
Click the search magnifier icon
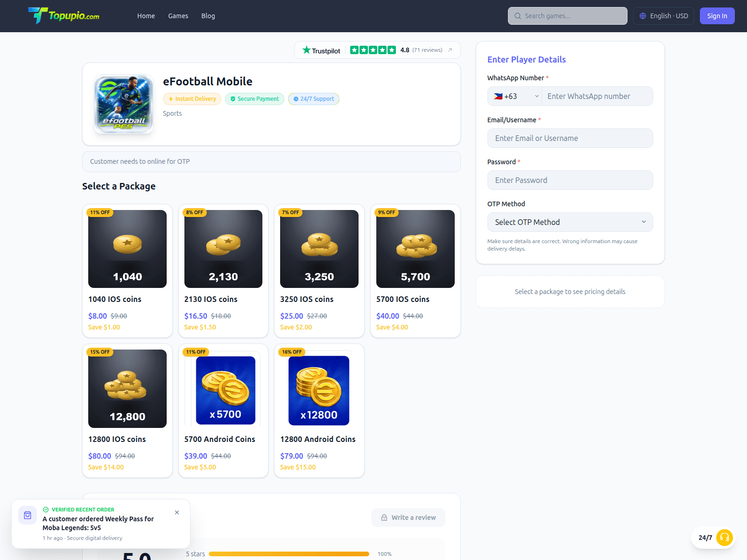click(x=518, y=16)
